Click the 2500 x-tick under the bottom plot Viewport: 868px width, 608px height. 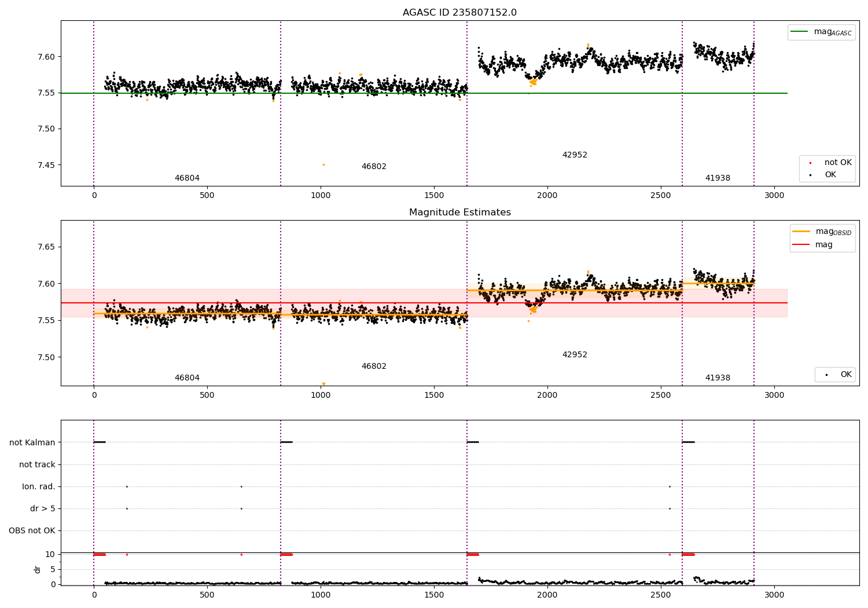pyautogui.click(x=661, y=595)
